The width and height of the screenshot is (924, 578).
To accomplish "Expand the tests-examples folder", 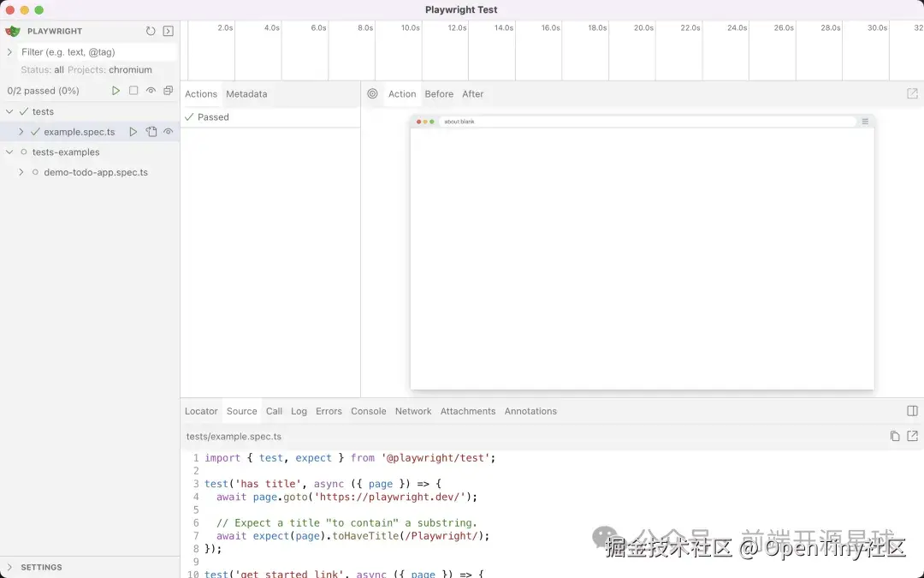I will tap(9, 152).
